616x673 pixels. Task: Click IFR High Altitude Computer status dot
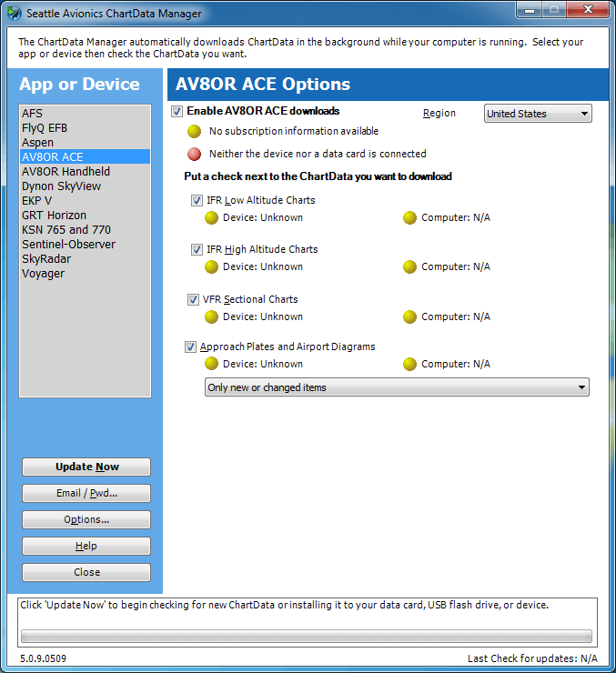[409, 267]
